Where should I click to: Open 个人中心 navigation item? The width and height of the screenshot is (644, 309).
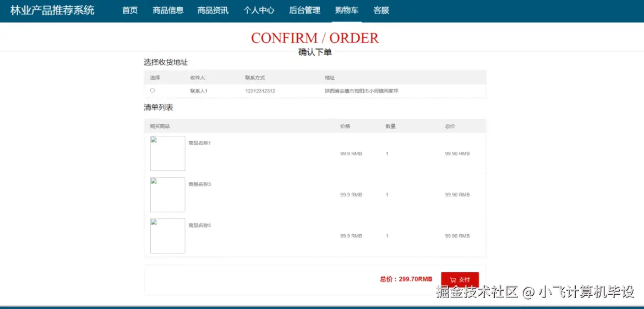click(259, 10)
